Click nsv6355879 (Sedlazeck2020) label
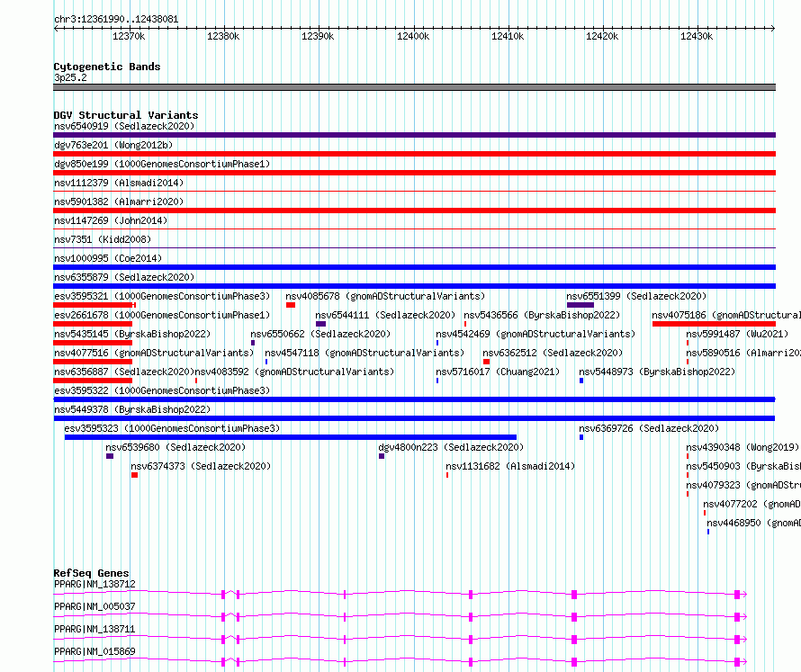 coord(124,277)
